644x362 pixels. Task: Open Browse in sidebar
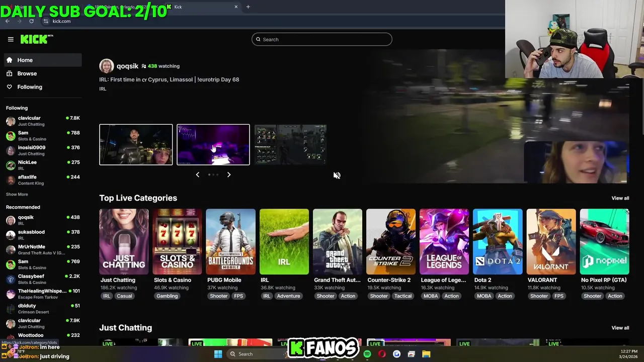pos(42,73)
